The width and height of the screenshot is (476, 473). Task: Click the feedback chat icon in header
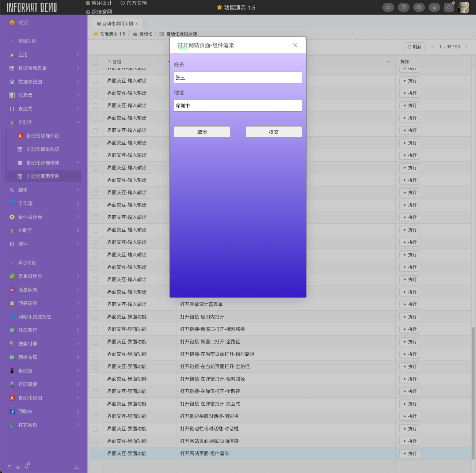tap(403, 7)
